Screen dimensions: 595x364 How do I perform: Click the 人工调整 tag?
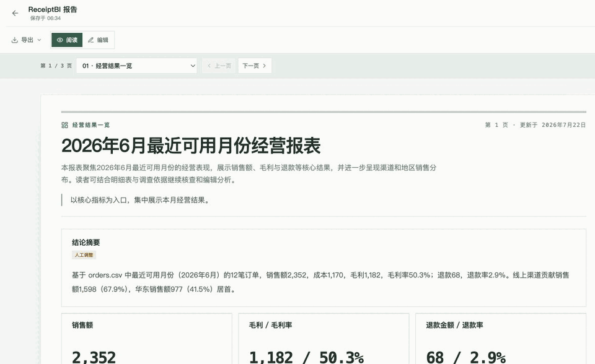click(84, 255)
